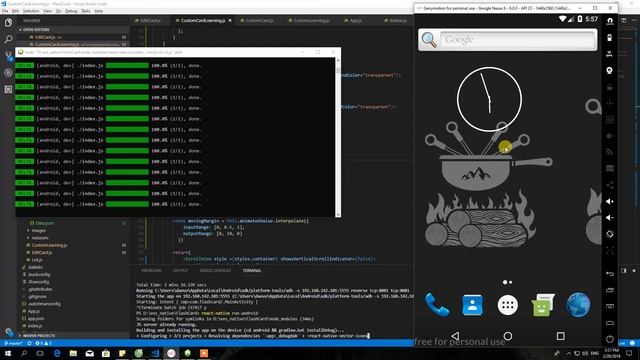Open the Debug menu
The image size is (640, 360).
pos(71,11)
